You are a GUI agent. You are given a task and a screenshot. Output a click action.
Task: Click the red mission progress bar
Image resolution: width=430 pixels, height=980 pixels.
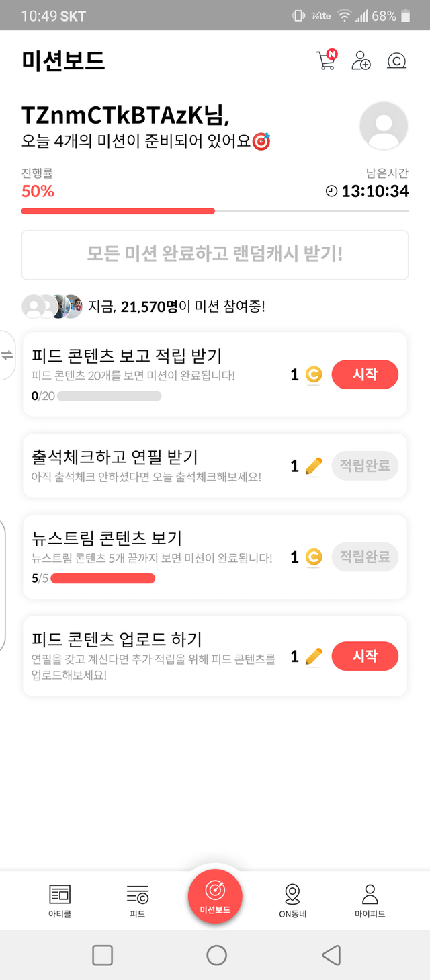tap(118, 211)
